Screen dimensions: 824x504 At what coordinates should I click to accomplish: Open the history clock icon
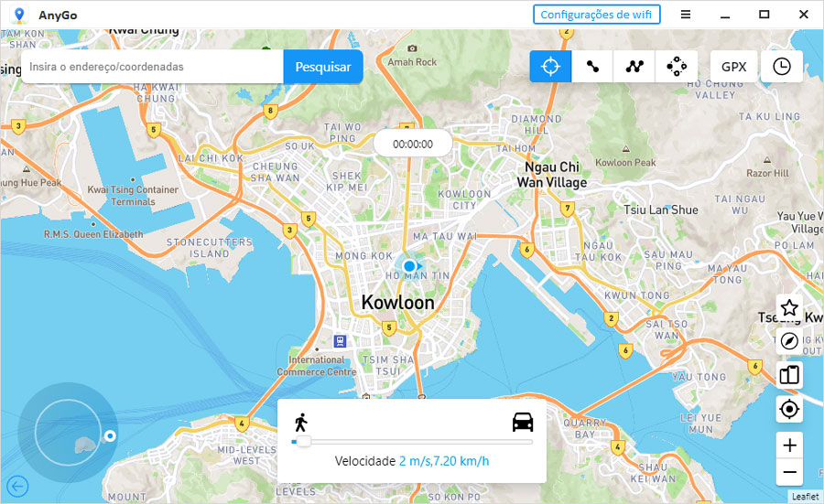coord(782,67)
